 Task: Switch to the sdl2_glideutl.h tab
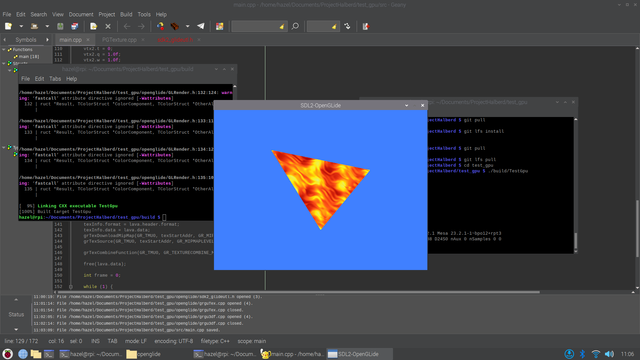click(175, 40)
